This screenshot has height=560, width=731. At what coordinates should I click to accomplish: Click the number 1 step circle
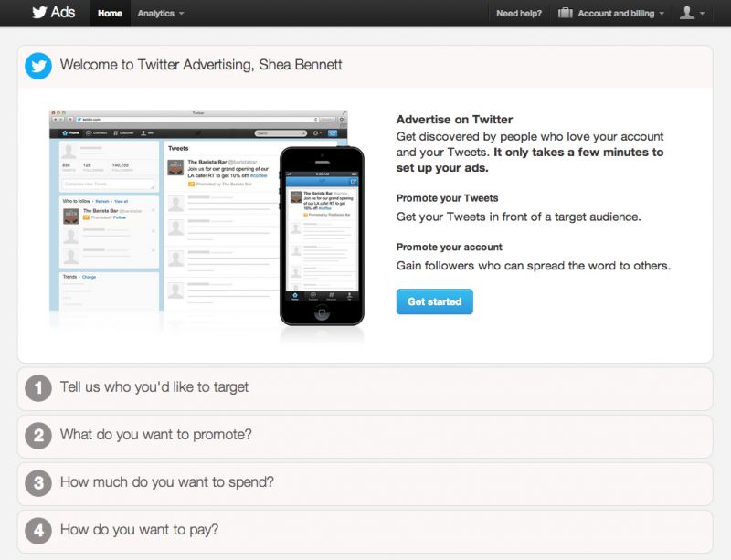(38, 388)
